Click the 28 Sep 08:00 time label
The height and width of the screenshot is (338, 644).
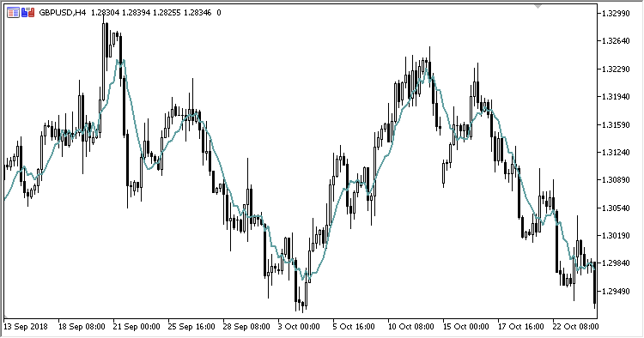coord(246,327)
